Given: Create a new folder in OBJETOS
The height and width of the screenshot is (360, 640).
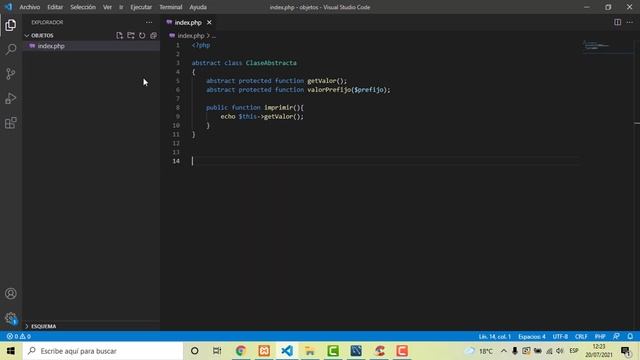Looking at the screenshot, I should point(131,36).
